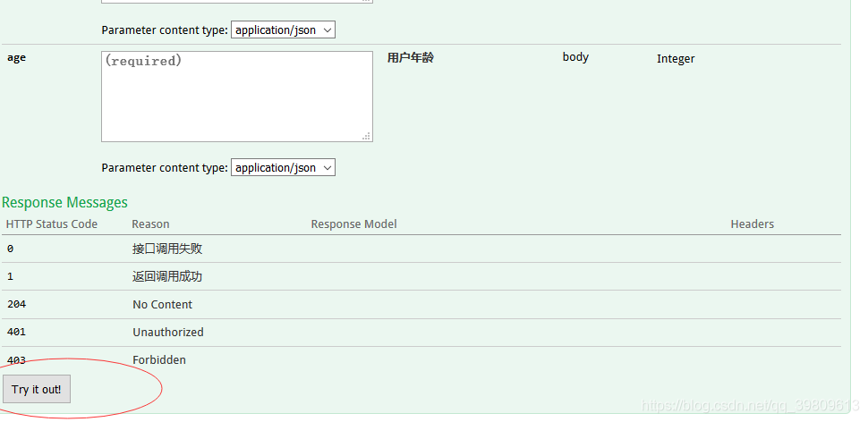Click the Try it out! button
The width and height of the screenshot is (868, 422).
tap(37, 389)
